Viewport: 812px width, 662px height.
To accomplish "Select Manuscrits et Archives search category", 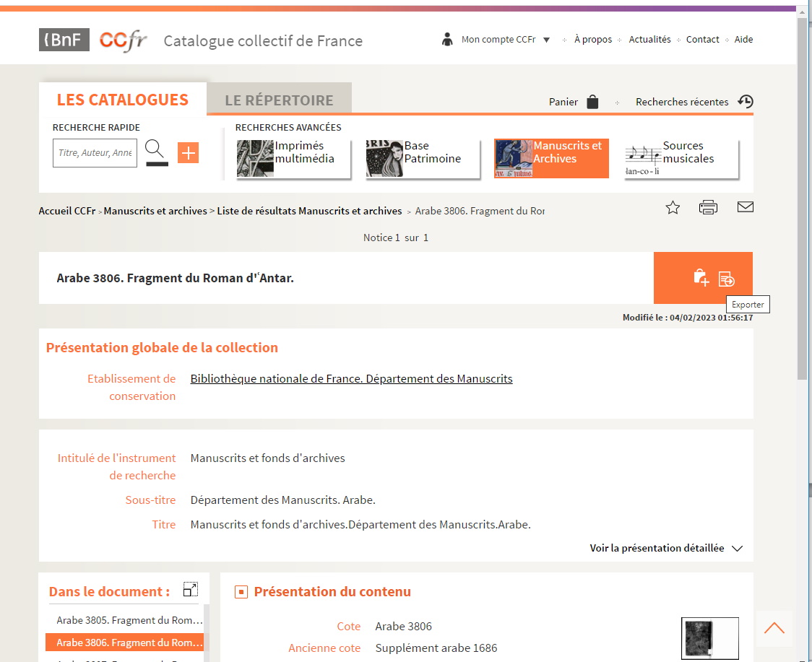I will coord(551,158).
